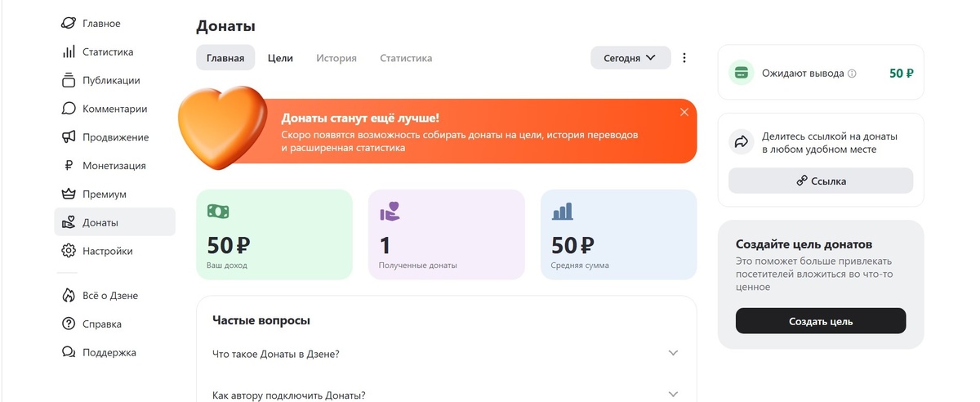Open the Сегодня period dropdown
Screen dimensions: 980x402
click(x=630, y=58)
